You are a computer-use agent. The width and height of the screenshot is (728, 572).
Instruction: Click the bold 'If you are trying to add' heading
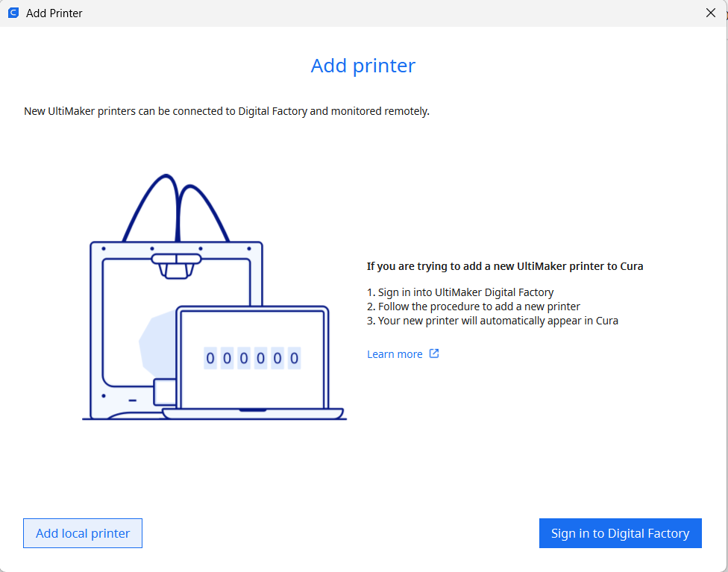click(x=505, y=266)
